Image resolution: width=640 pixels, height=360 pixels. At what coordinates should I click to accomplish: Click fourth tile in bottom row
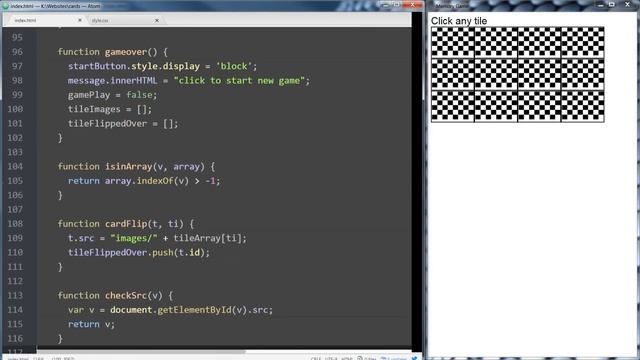coord(582,106)
